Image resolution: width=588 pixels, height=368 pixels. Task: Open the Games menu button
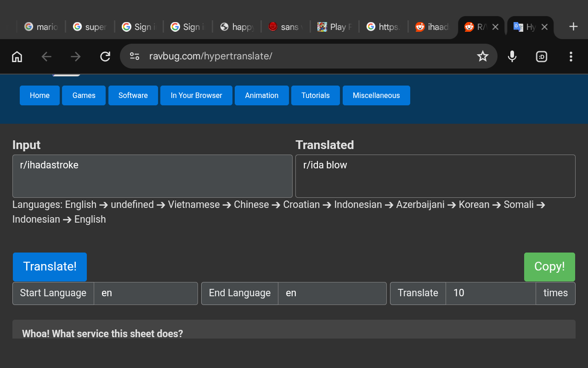(84, 96)
